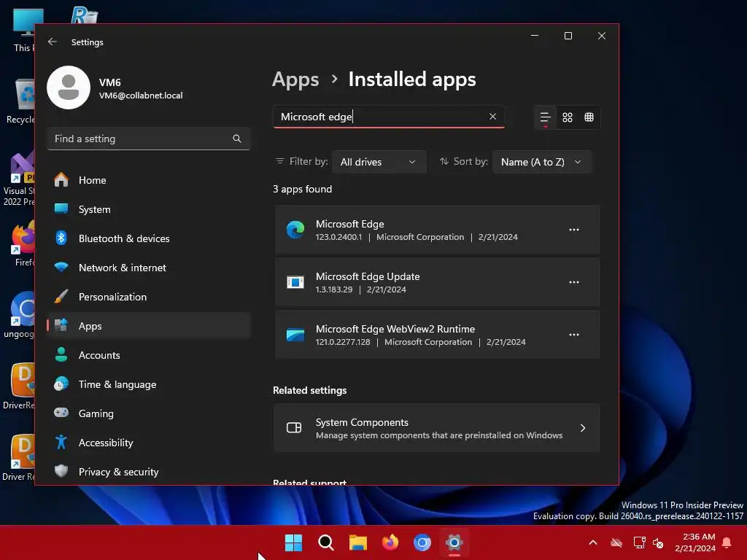Image resolution: width=747 pixels, height=560 pixels.
Task: Click the OneDrive cloud tray icon
Action: pyautogui.click(x=616, y=542)
